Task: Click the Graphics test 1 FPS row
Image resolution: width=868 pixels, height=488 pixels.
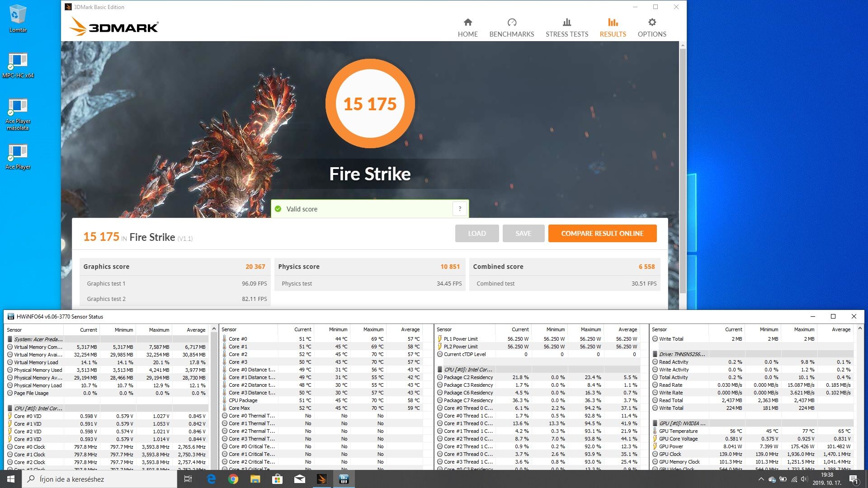Action: pyautogui.click(x=175, y=283)
